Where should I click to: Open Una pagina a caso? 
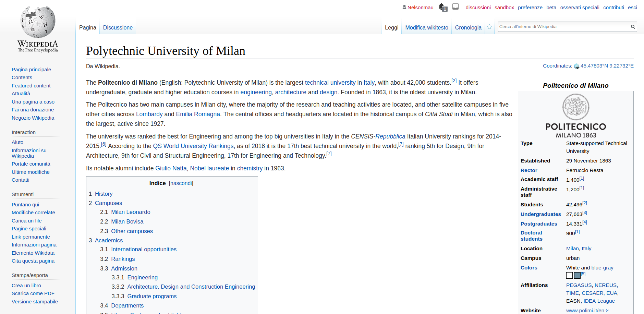33,102
